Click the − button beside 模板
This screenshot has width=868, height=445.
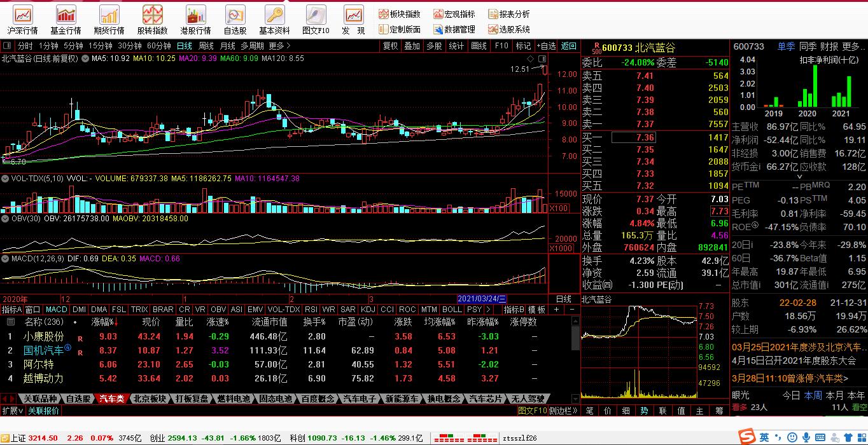click(x=571, y=310)
